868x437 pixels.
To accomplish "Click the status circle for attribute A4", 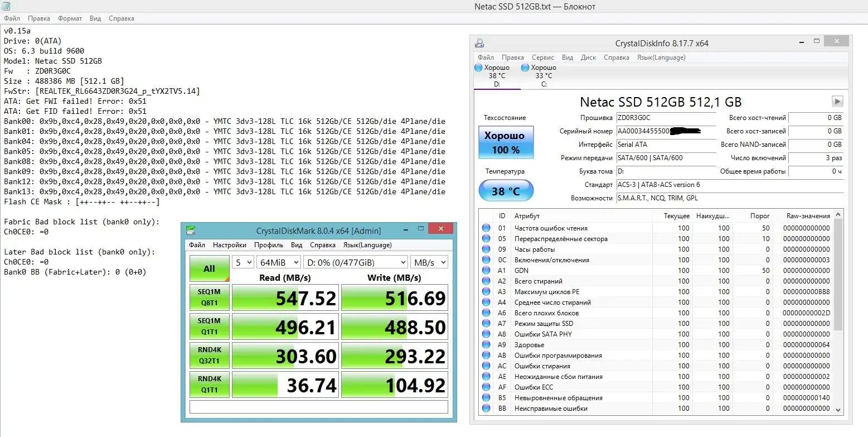I will point(486,302).
